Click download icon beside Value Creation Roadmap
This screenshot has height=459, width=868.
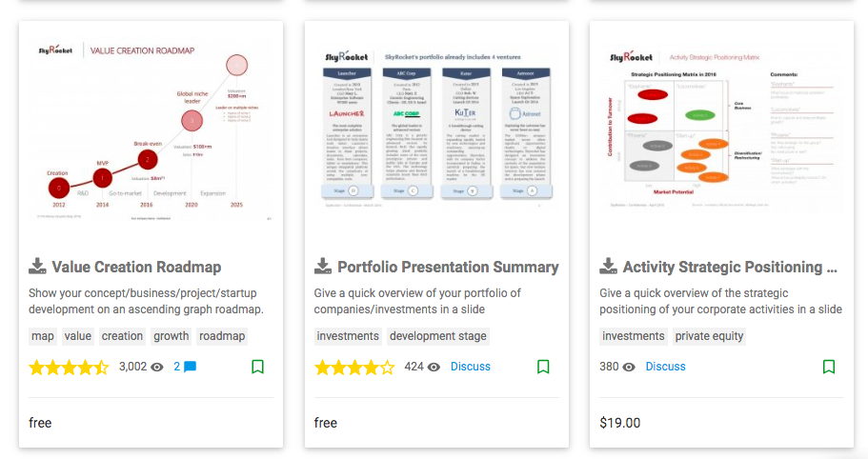pos(38,266)
